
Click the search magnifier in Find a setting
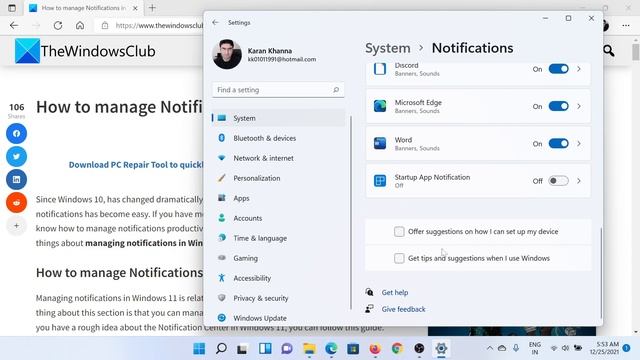336,90
